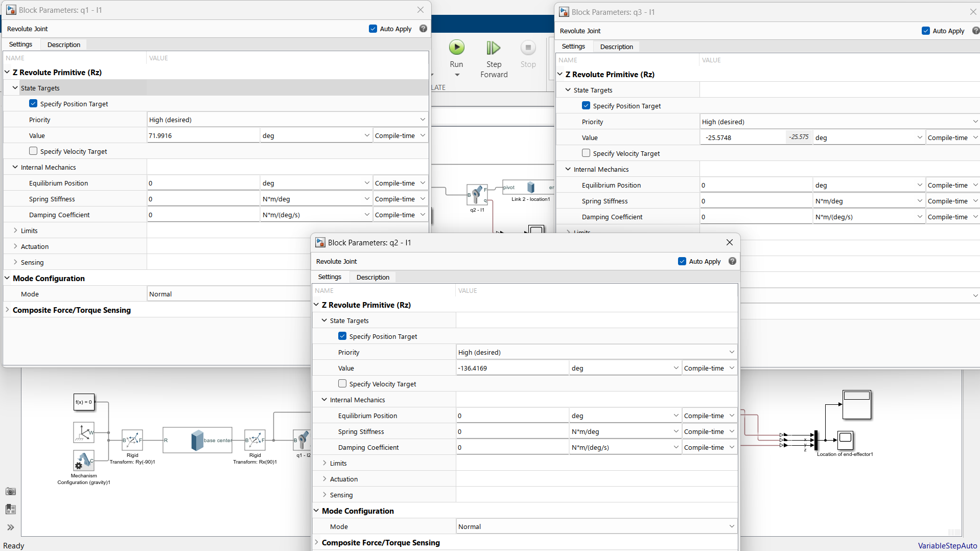Select the large display block in the canvas
Screen dimensions: 980x551
pyautogui.click(x=857, y=404)
